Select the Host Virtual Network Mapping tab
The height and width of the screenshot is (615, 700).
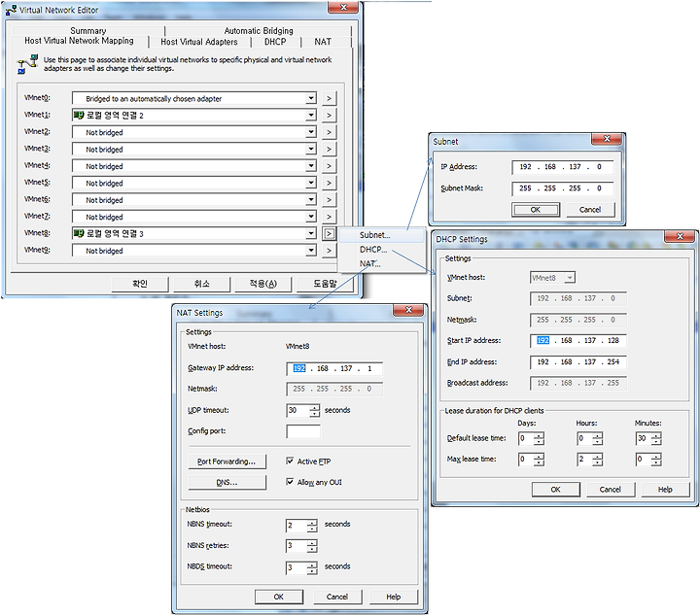click(x=79, y=41)
